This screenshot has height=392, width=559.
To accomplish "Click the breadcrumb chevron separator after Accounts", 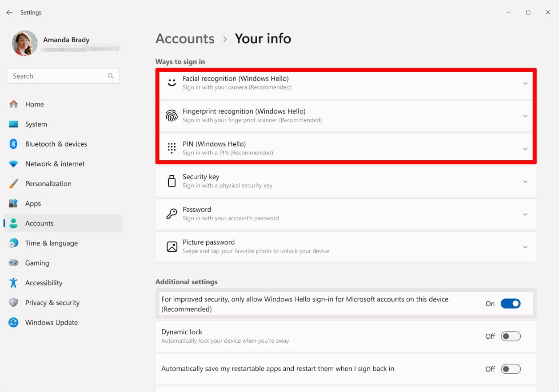I will 225,39.
